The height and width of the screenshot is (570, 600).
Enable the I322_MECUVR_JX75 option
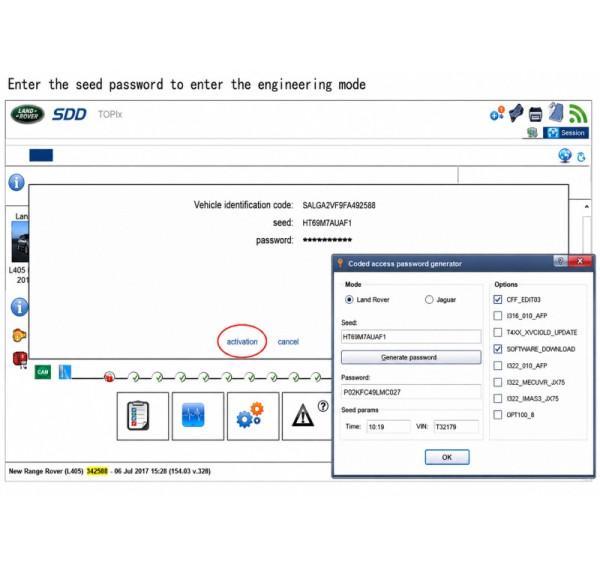click(x=498, y=382)
